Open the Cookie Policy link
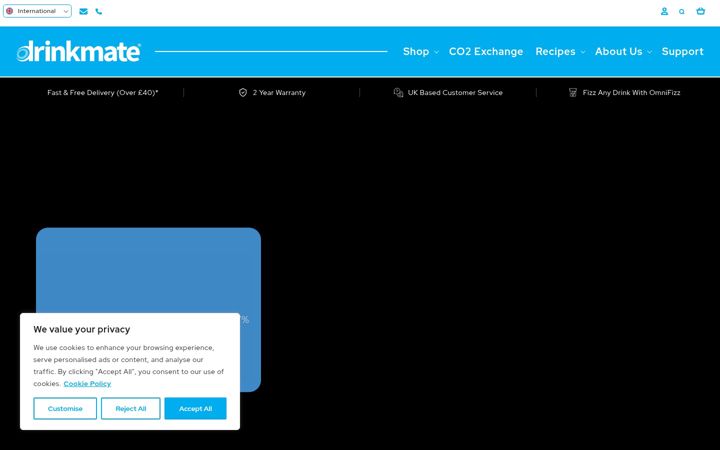 (x=87, y=384)
